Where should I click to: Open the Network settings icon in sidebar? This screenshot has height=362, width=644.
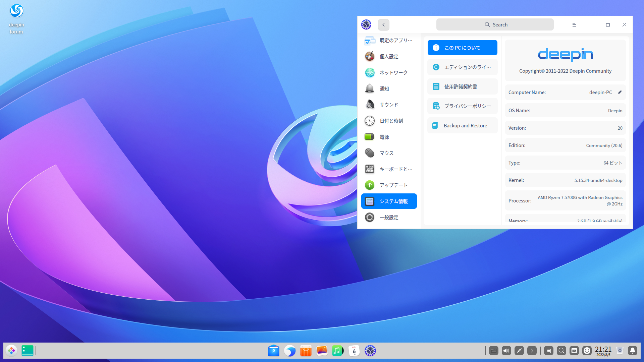tap(370, 72)
